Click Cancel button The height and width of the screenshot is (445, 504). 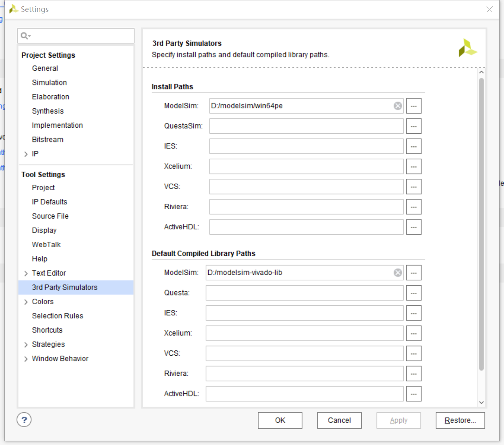(339, 420)
